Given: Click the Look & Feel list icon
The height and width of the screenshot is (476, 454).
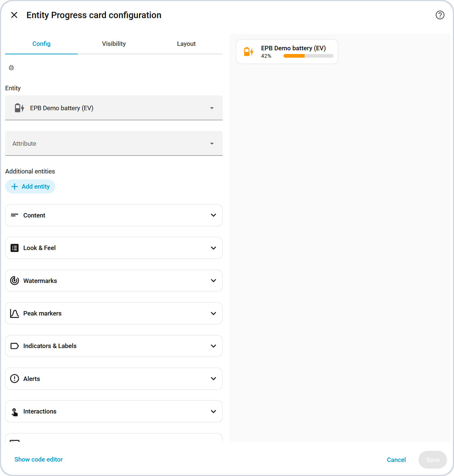Looking at the screenshot, I should point(14,248).
